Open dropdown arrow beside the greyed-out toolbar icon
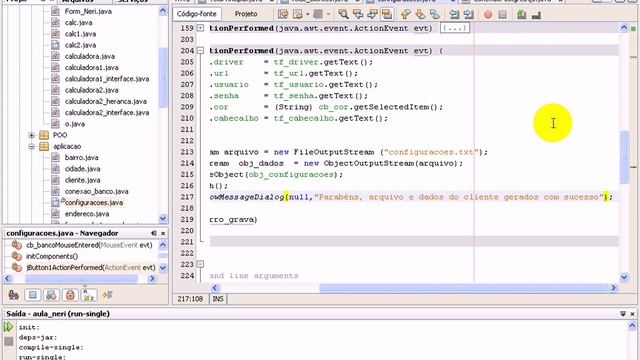Screen dimensions: 640x360 tap(328, 14)
